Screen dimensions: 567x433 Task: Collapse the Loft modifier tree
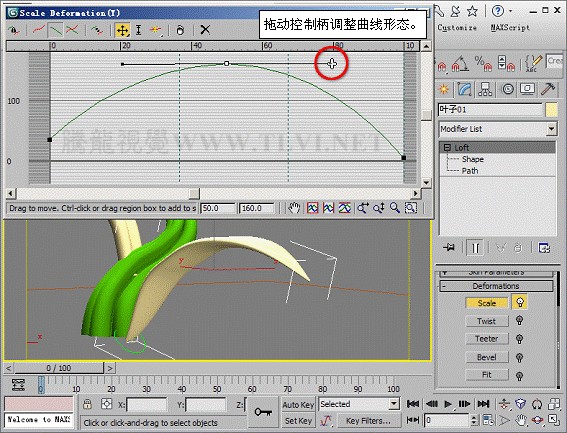click(447, 148)
